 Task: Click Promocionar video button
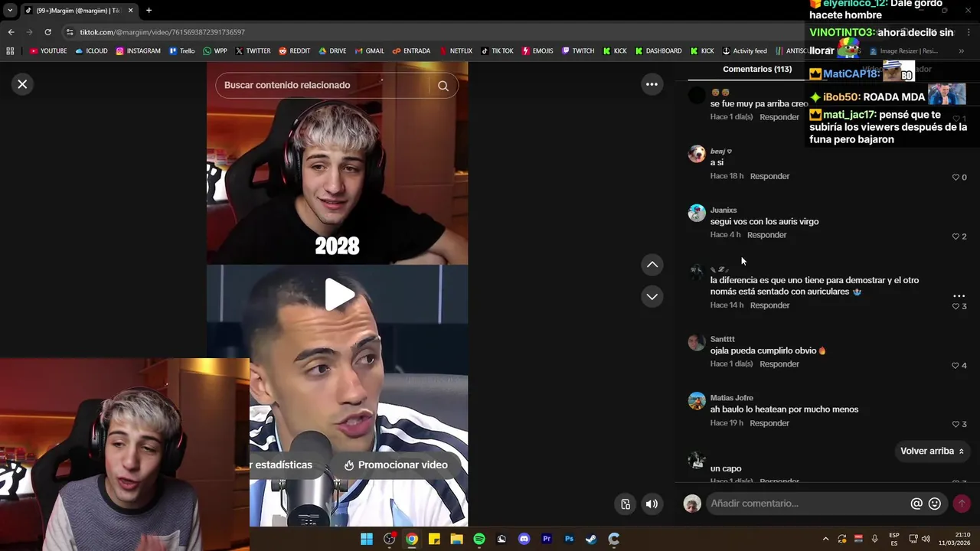(x=396, y=465)
